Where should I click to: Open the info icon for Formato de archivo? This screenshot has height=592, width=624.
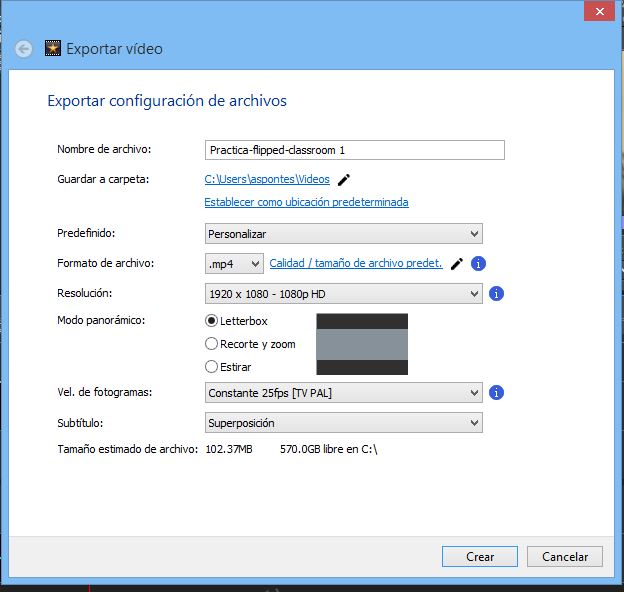click(x=479, y=264)
